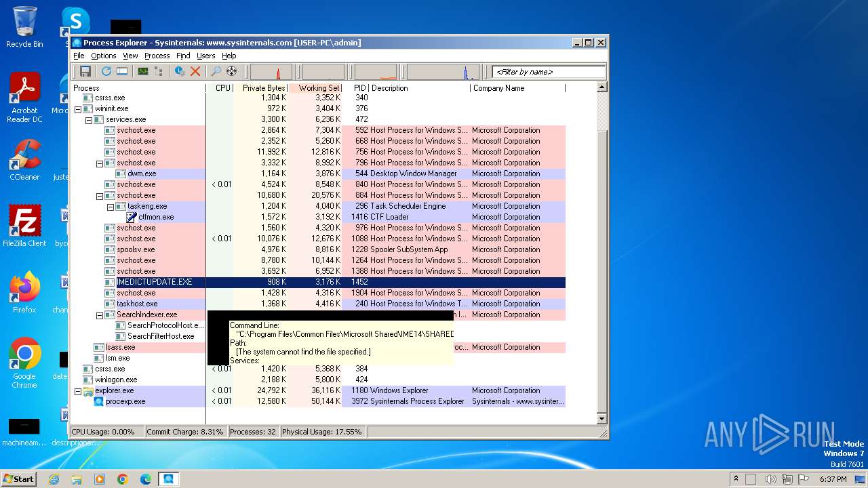Click the CPU usage mini graph
868x488 pixels.
pyautogui.click(x=271, y=71)
